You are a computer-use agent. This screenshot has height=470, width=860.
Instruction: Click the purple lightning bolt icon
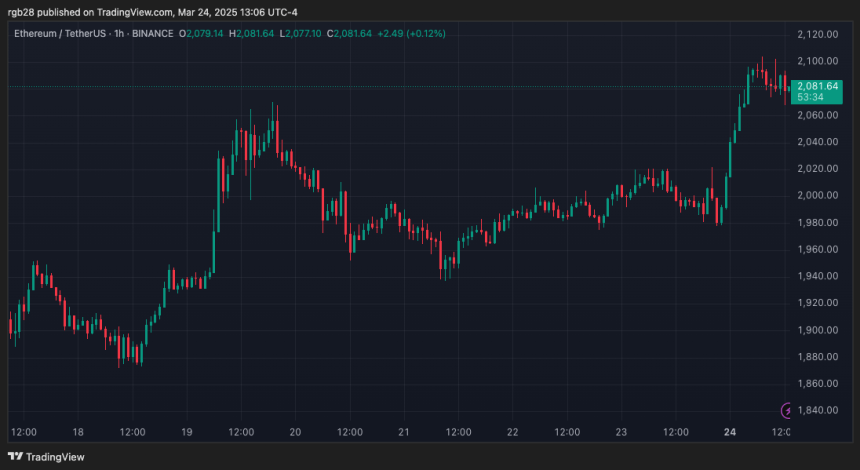tap(789, 410)
